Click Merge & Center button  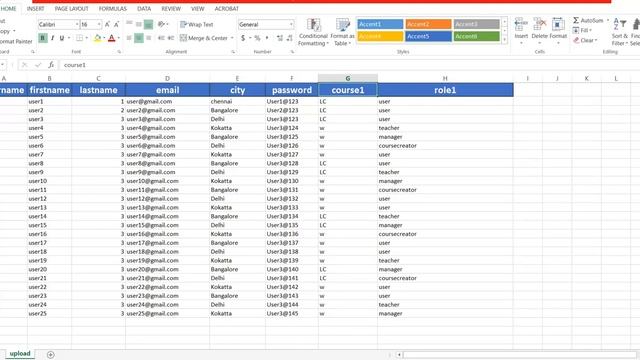coord(204,38)
